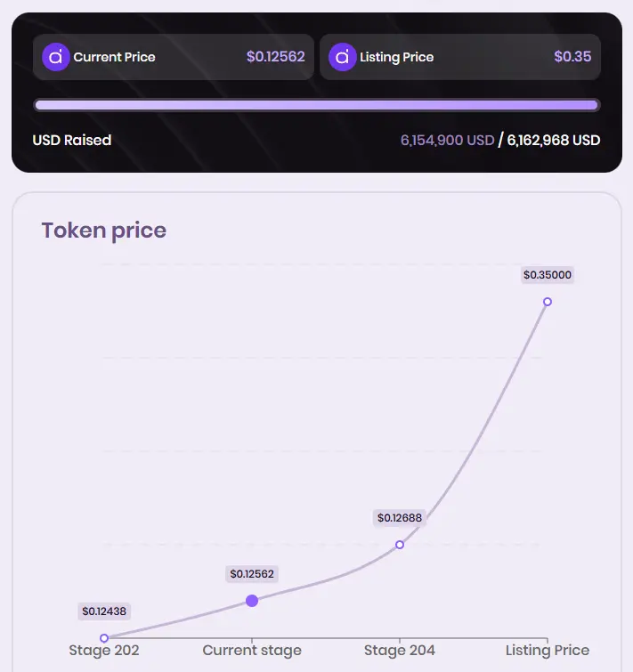The image size is (633, 672).
Task: Click the Current Price token icon
Action: coord(56,57)
